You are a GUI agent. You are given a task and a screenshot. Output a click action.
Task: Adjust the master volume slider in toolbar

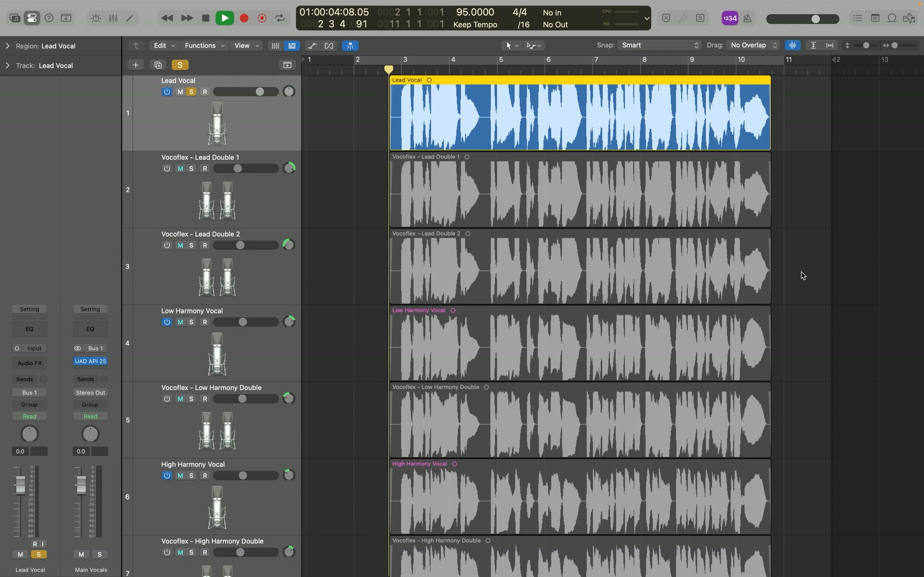pyautogui.click(x=802, y=19)
